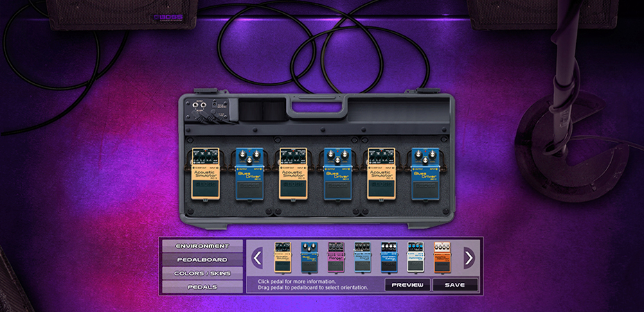
Task: Switch to the Pedalboard tab
Action: click(202, 259)
